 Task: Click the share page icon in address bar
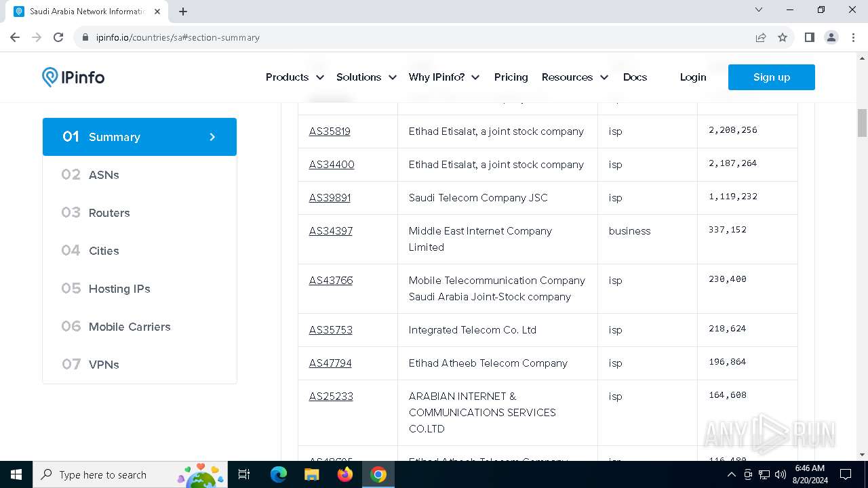[761, 37]
